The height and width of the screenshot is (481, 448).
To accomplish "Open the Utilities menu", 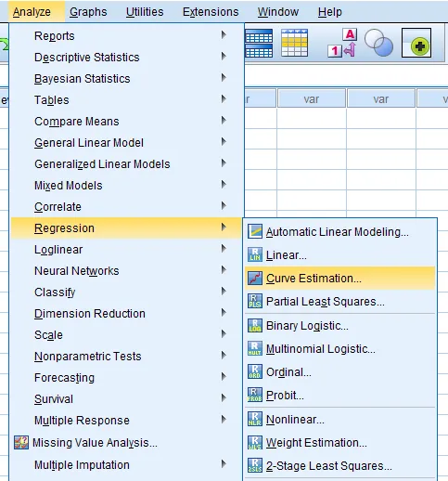I will pyautogui.click(x=145, y=12).
